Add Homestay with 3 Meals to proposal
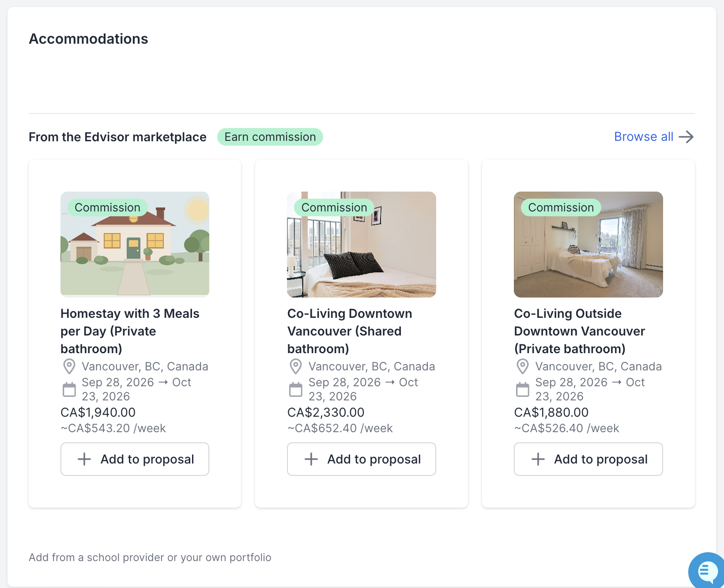The image size is (724, 588). 135,459
